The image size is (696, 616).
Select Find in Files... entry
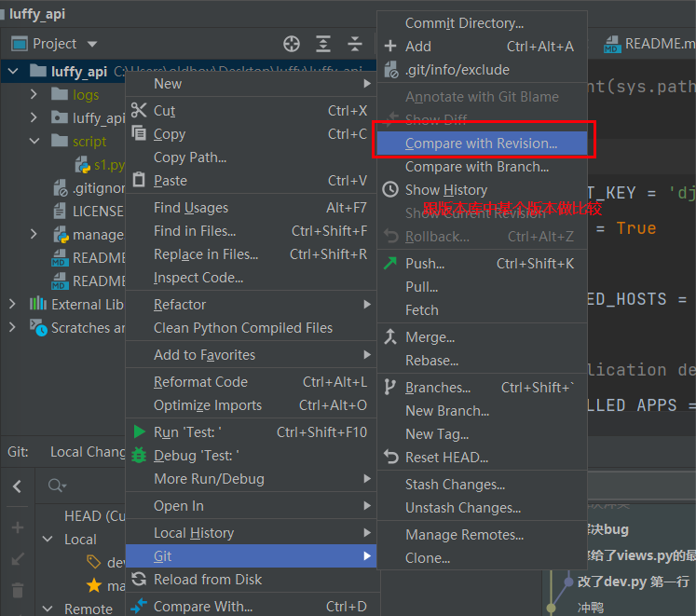point(252,231)
